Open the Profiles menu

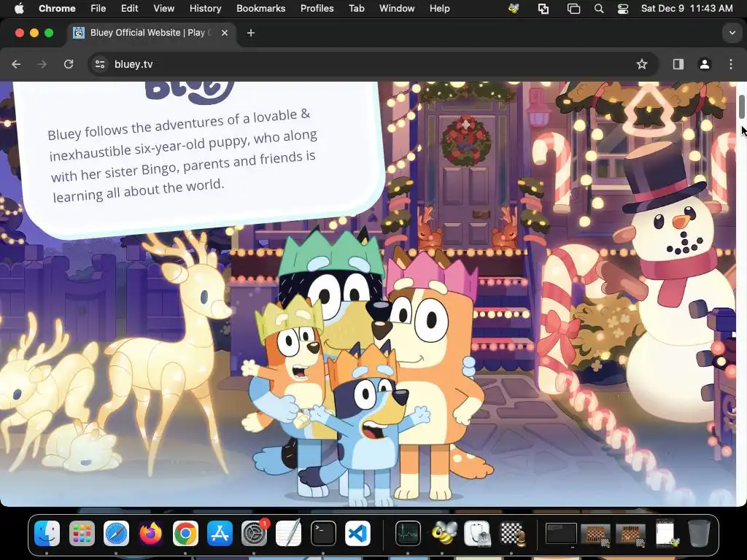click(317, 9)
